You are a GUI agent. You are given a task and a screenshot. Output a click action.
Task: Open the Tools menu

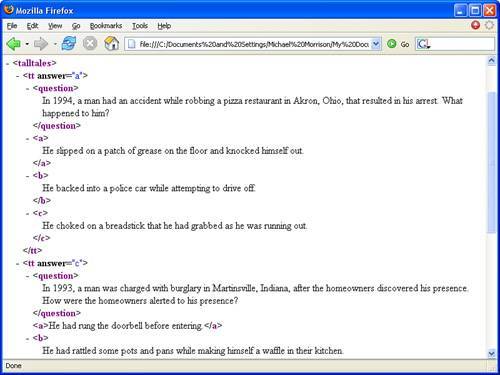click(x=140, y=26)
